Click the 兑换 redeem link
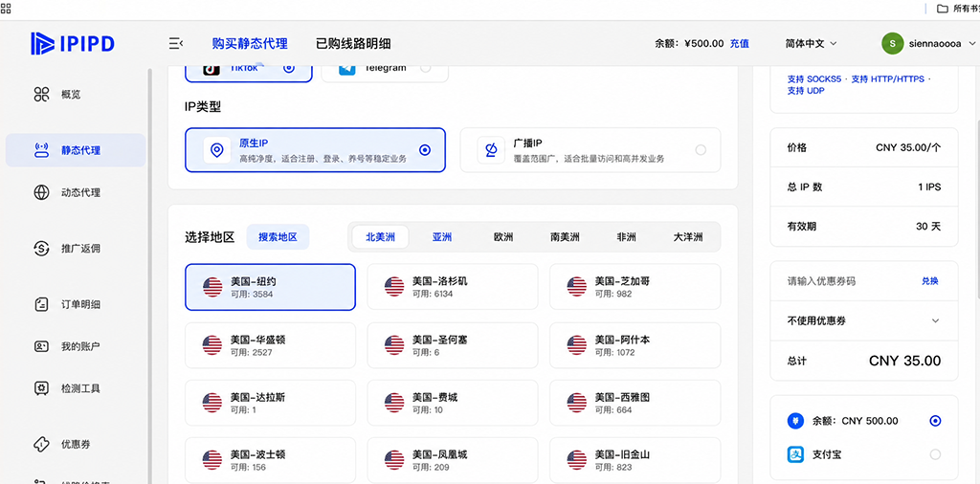The width and height of the screenshot is (980, 484). pos(930,281)
